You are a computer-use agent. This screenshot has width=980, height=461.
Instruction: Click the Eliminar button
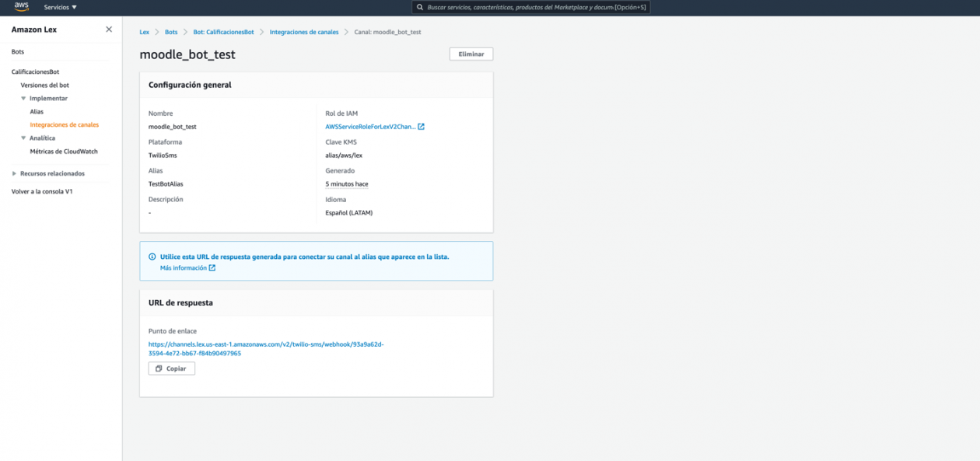point(471,54)
